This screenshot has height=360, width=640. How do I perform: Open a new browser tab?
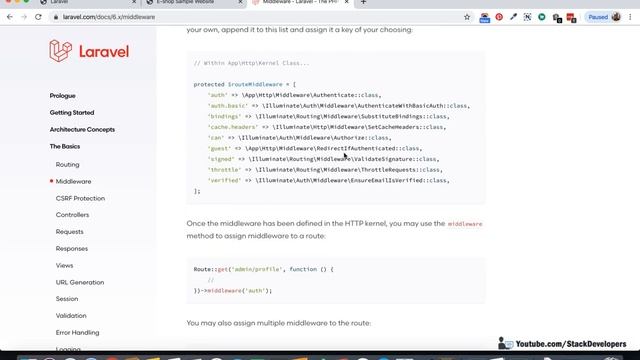[x=363, y=2]
